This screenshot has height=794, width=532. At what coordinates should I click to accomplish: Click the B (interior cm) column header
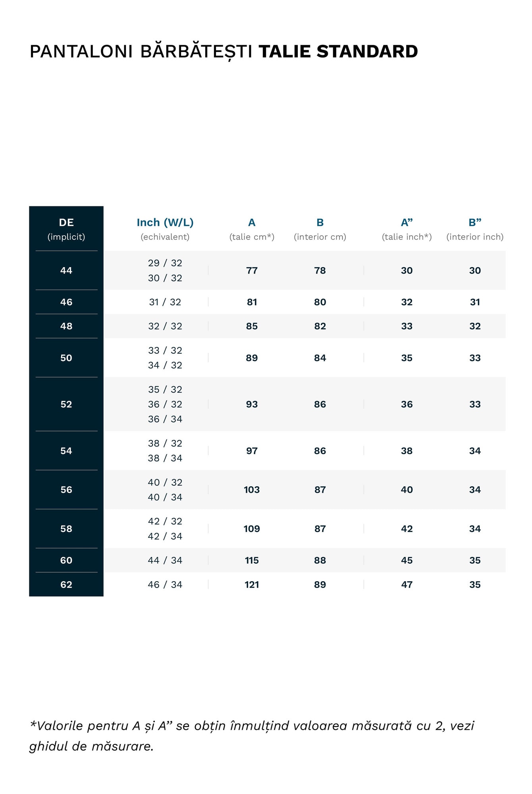point(320,229)
